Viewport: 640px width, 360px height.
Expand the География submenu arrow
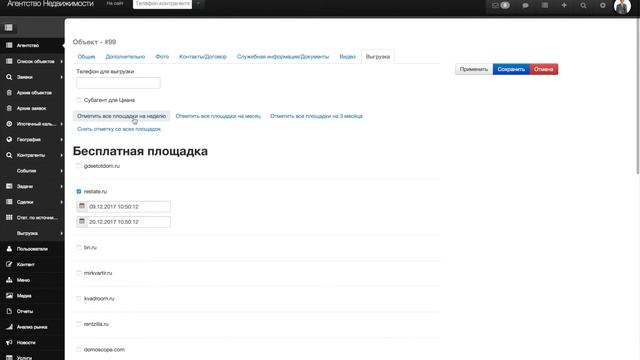[62, 140]
